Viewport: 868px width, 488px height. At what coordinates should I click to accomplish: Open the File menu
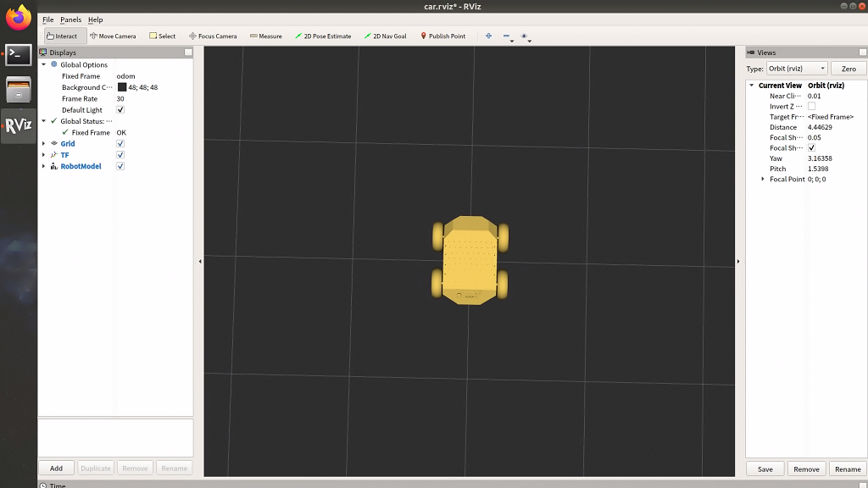tap(48, 19)
